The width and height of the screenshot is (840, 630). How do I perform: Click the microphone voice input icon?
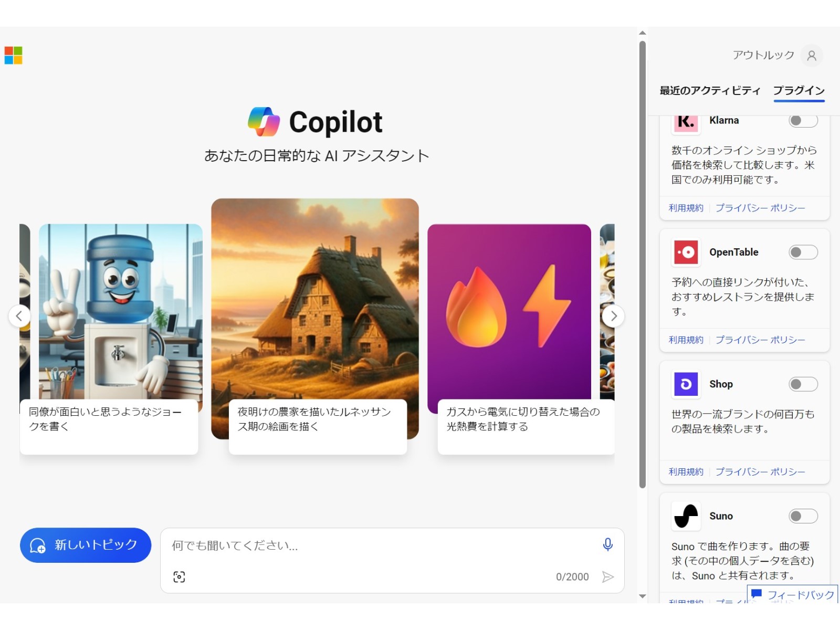(x=607, y=544)
